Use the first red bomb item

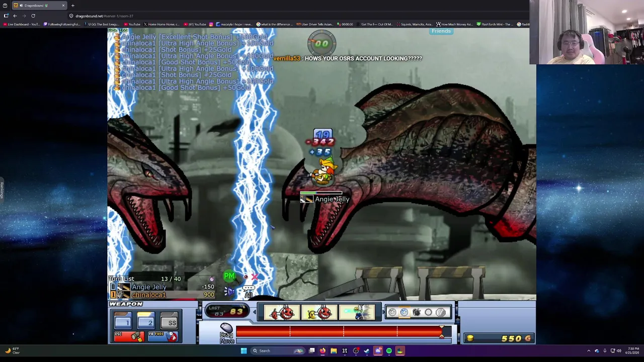[282, 312]
